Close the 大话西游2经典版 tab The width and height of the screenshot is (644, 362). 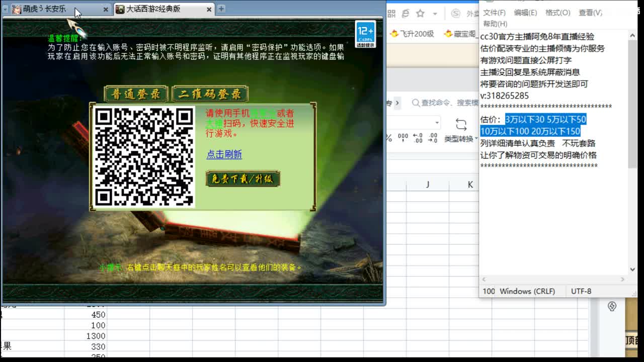pos(209,10)
